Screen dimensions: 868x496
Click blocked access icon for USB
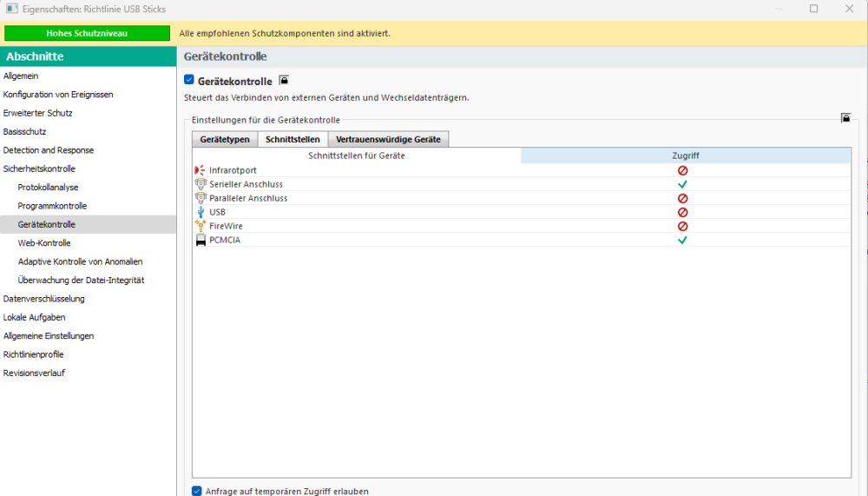click(x=682, y=212)
